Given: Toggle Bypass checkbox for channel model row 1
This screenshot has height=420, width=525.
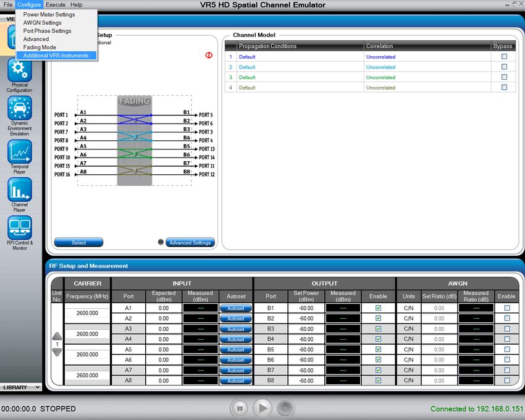Looking at the screenshot, I should (504, 57).
